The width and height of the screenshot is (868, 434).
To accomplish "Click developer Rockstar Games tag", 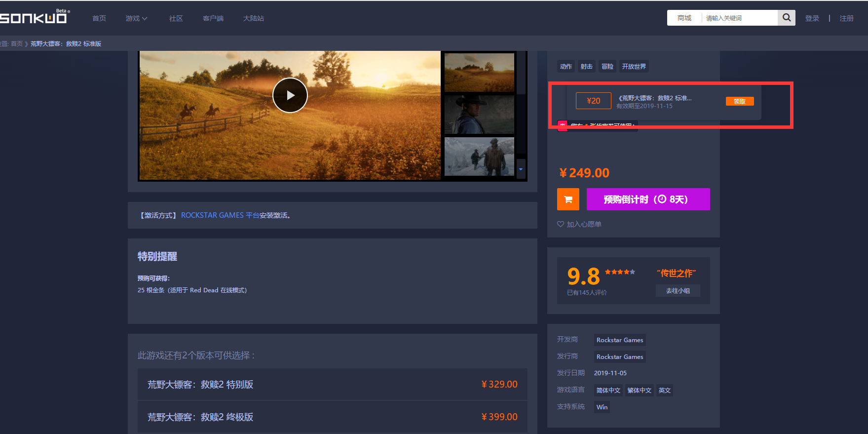I will (x=620, y=340).
